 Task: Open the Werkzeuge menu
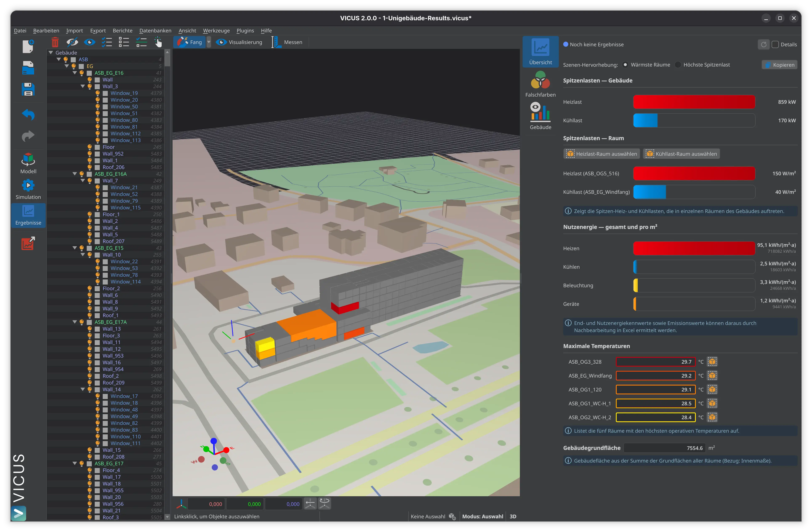click(x=216, y=31)
